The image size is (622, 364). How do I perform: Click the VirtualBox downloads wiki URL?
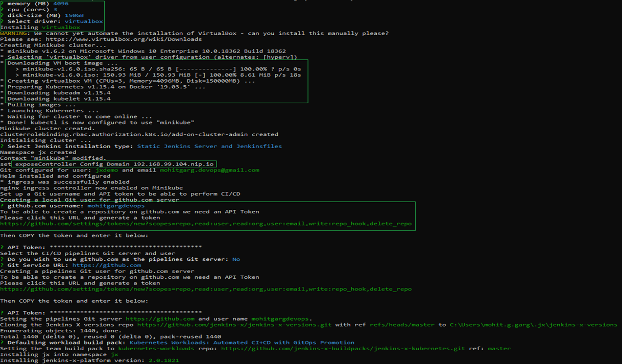[x=124, y=39]
